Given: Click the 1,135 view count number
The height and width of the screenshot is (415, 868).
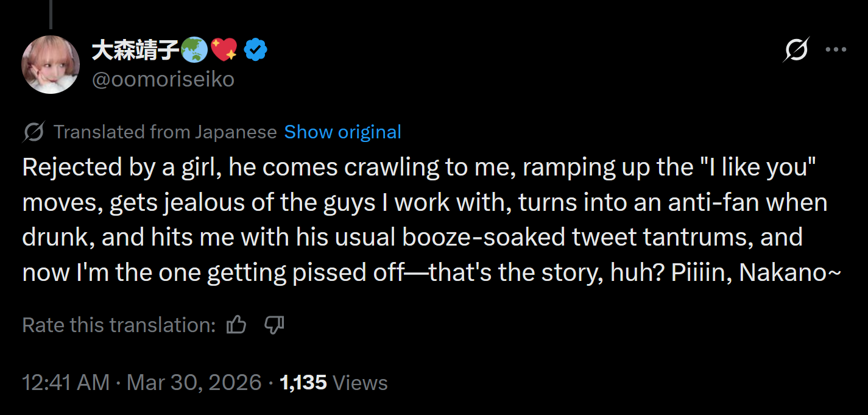Looking at the screenshot, I should click(x=303, y=383).
